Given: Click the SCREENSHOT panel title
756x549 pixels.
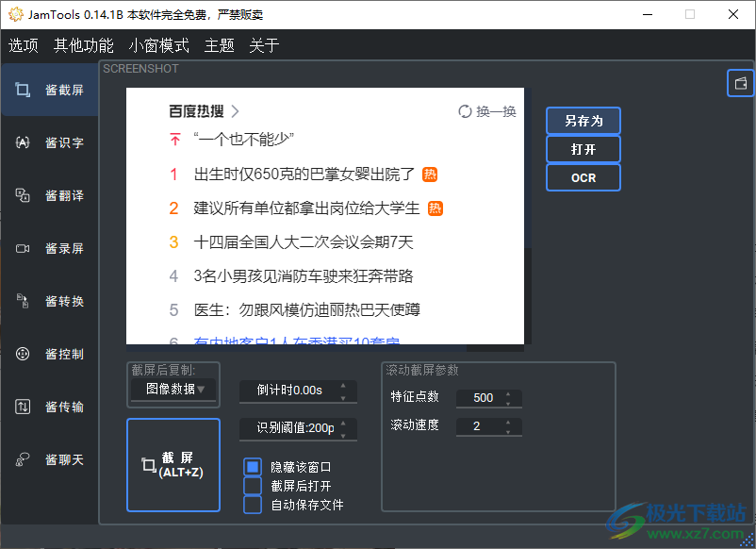Looking at the screenshot, I should click(140, 69).
